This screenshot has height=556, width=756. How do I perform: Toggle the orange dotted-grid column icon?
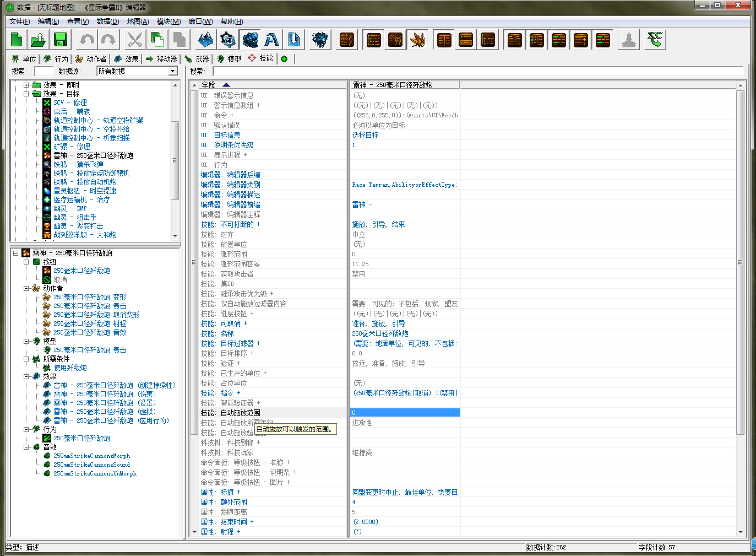pos(536,40)
